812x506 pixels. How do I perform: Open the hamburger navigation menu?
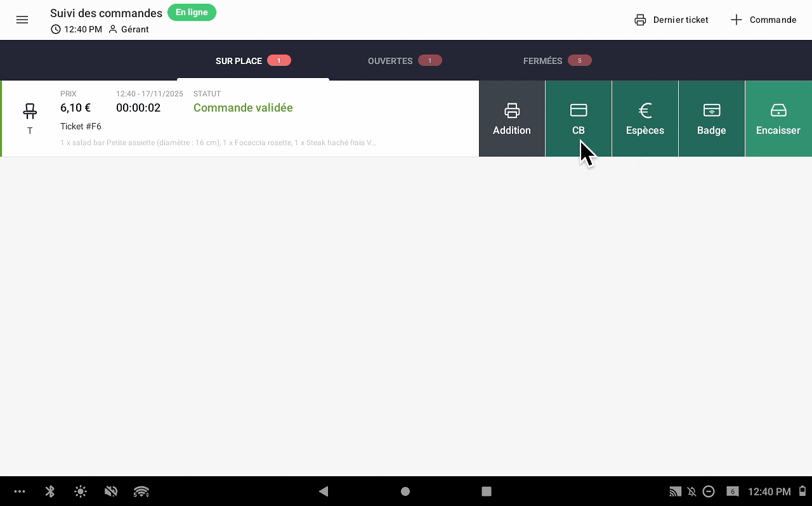pyautogui.click(x=22, y=20)
